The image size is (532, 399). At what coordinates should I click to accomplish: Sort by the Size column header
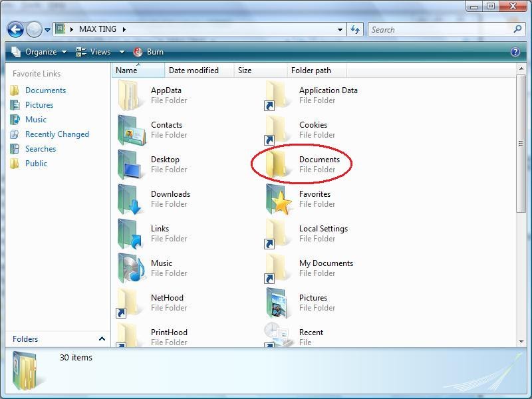[x=260, y=70]
